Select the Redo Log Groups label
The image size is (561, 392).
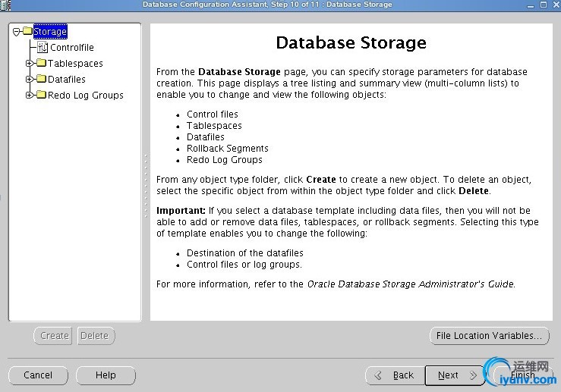tap(85, 96)
